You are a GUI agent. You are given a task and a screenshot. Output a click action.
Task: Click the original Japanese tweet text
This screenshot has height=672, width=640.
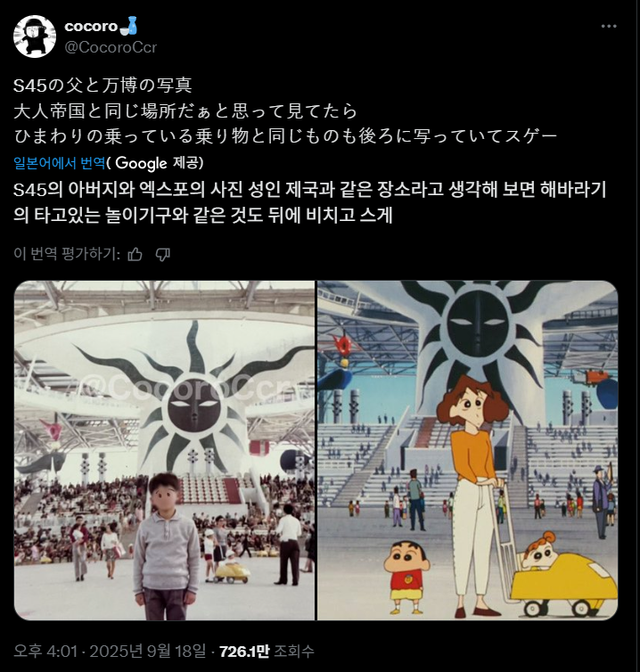click(x=285, y=111)
